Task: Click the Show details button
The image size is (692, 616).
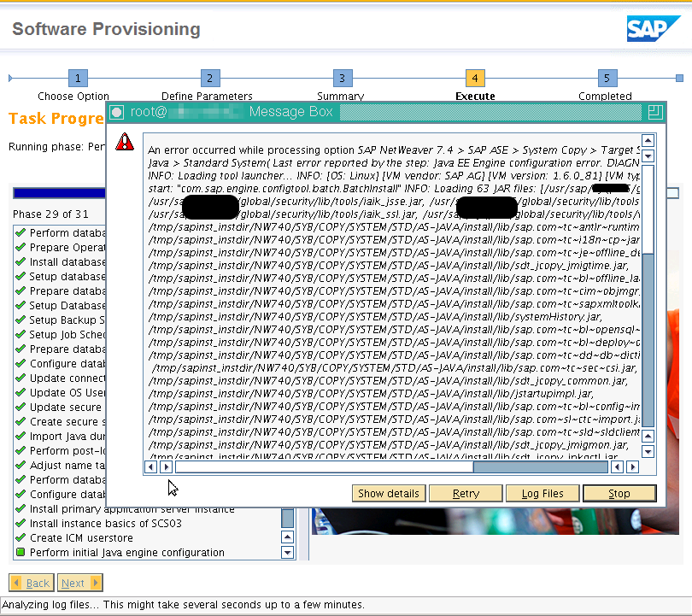Action: pyautogui.click(x=389, y=493)
